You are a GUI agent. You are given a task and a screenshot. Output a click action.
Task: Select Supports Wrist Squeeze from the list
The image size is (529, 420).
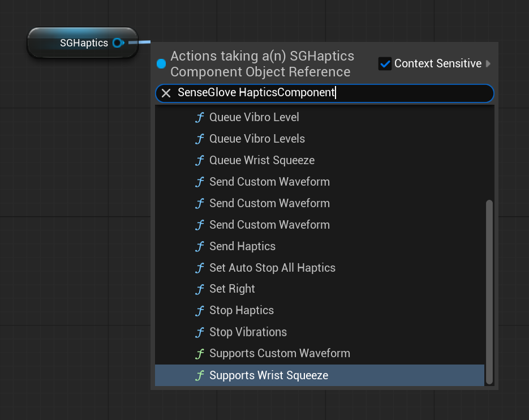[269, 375]
